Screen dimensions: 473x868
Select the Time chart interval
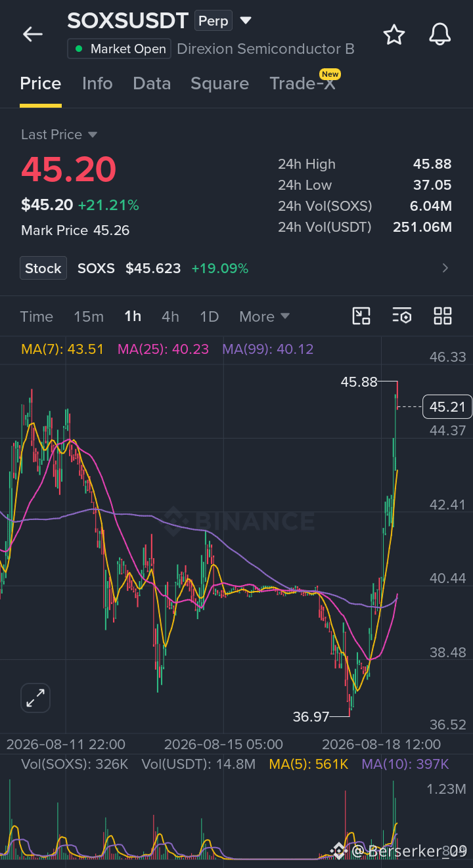click(37, 316)
